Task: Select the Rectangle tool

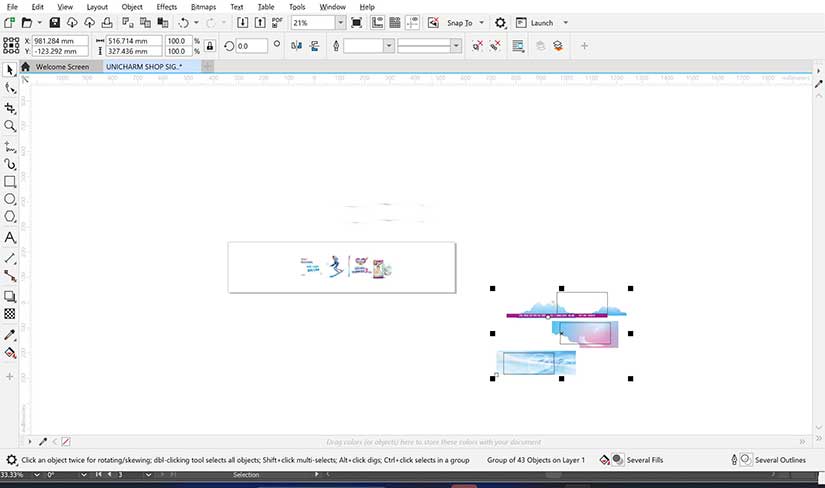Action: (x=9, y=182)
